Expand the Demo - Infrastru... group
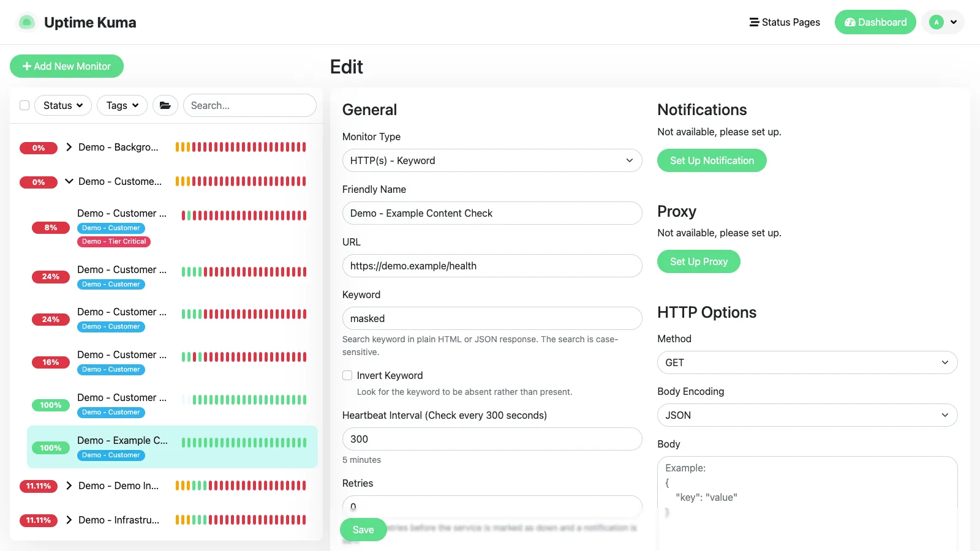The height and width of the screenshot is (551, 980). point(69,520)
